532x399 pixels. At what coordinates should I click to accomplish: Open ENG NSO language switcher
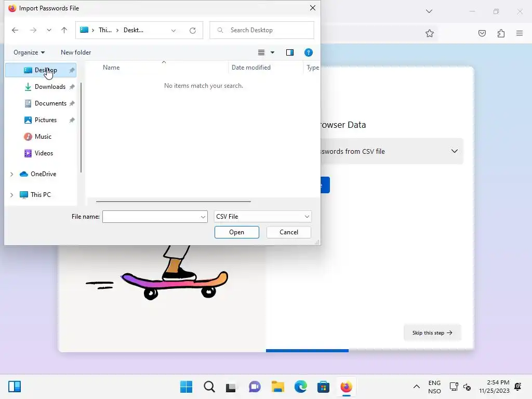434,387
